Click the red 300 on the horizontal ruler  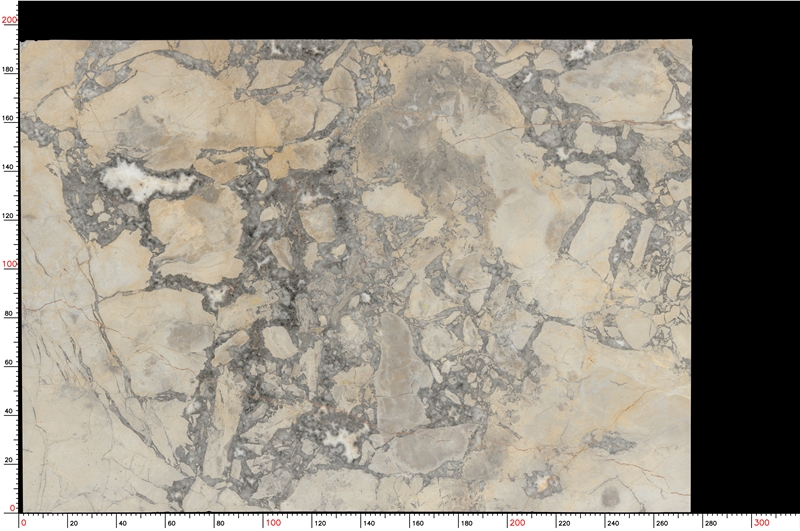click(x=762, y=523)
